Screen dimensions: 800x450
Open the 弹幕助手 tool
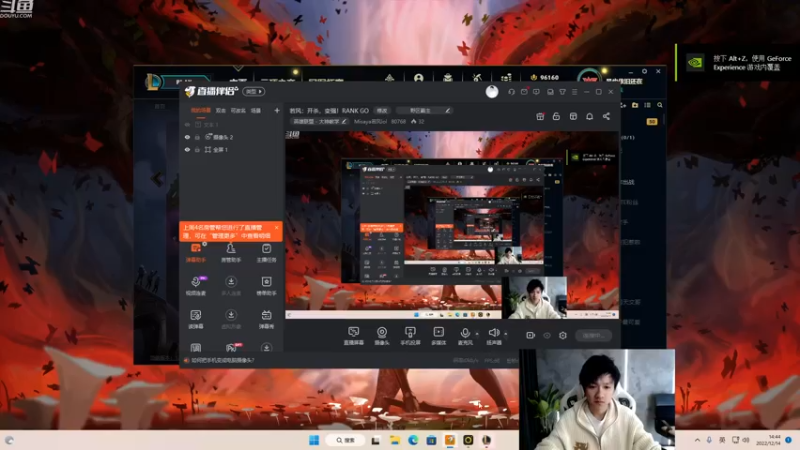[x=196, y=253]
